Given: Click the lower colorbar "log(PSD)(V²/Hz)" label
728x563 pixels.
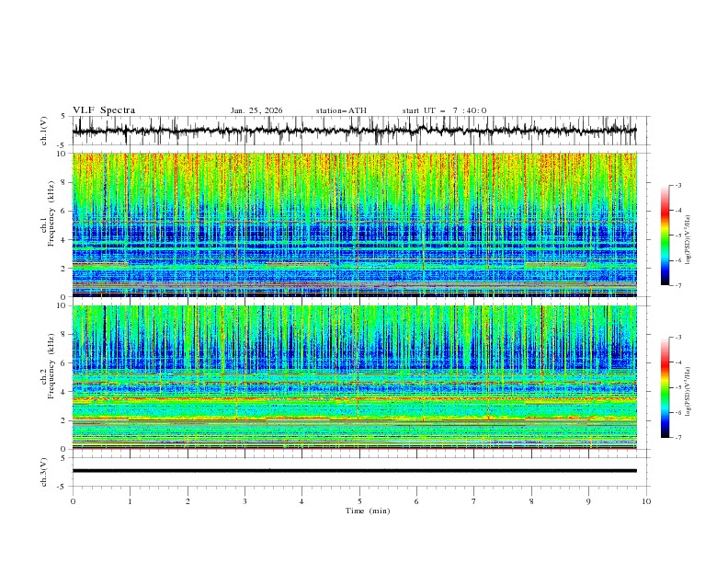Looking at the screenshot, I should pos(688,392).
